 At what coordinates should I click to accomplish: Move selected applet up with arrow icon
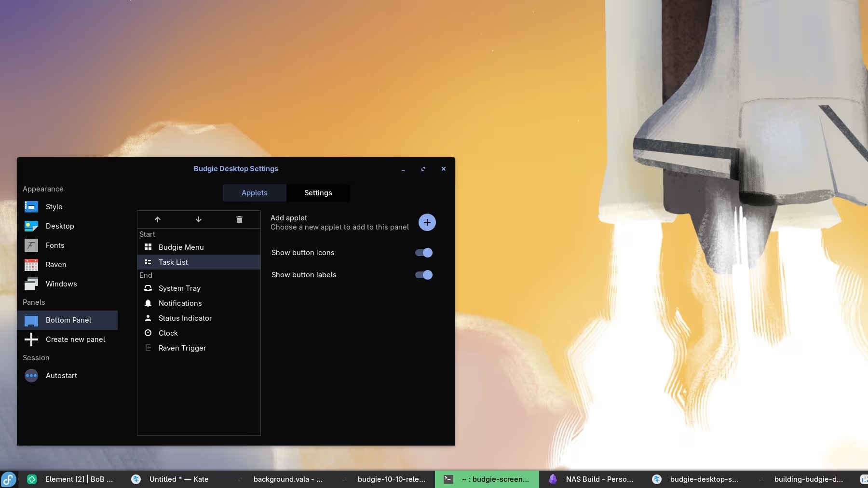pos(158,219)
